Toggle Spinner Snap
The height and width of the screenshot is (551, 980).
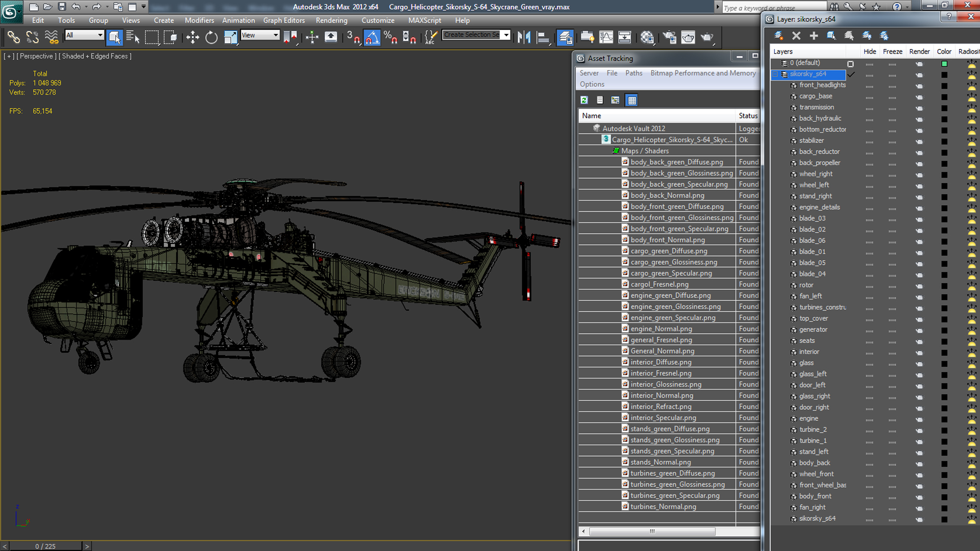click(409, 37)
